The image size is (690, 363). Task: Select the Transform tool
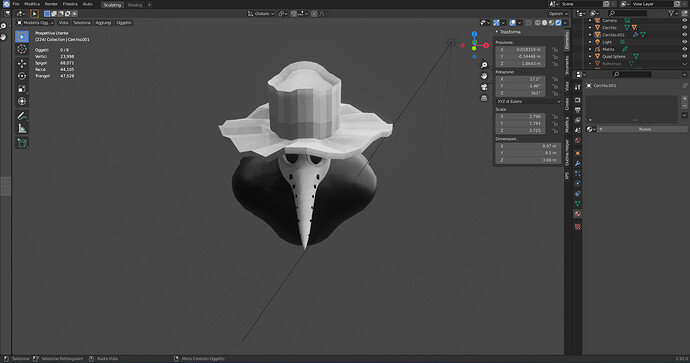(x=22, y=101)
